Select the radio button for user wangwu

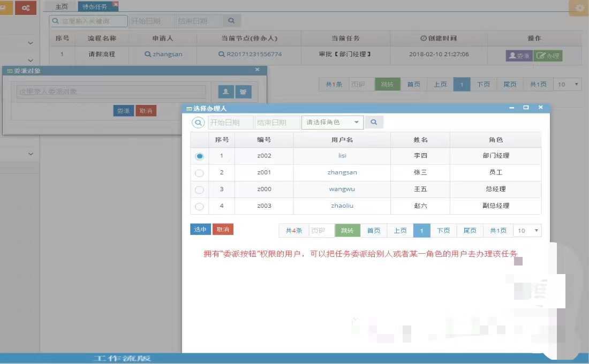(x=200, y=189)
